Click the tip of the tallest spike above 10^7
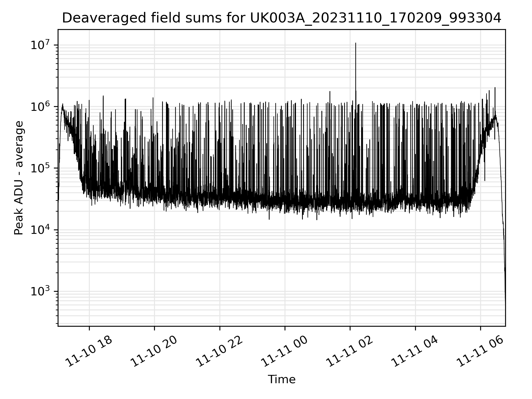Screen dimensions: 532x399 pos(355,43)
